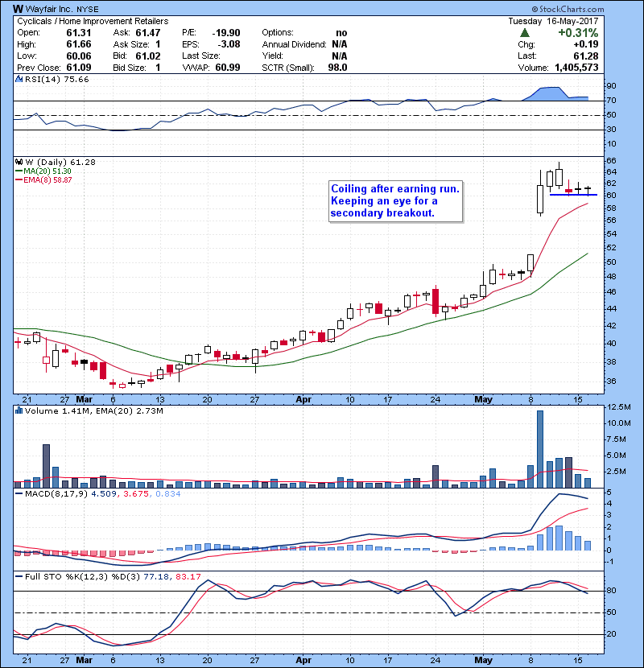Screen dimensions: 644x668
Task: Click the green up-triangle change indicator
Action: pos(525,33)
